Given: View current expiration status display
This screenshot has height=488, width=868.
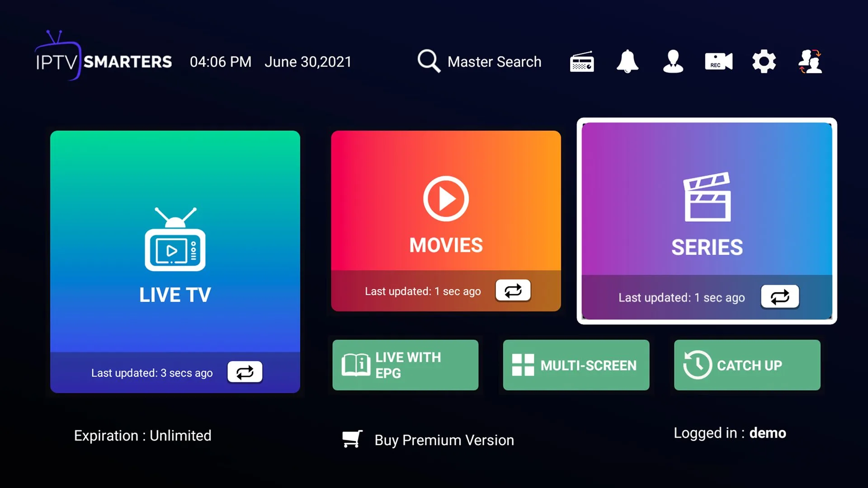Looking at the screenshot, I should 142,436.
